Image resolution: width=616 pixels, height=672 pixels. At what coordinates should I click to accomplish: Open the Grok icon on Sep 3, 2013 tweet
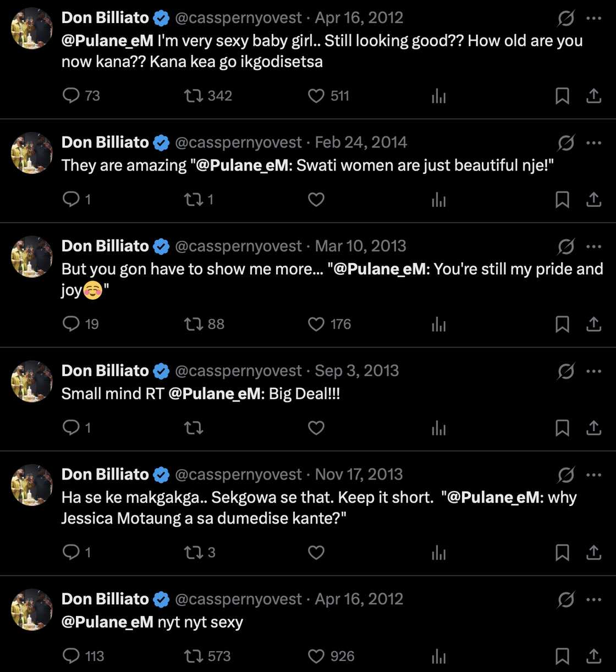[x=565, y=371]
